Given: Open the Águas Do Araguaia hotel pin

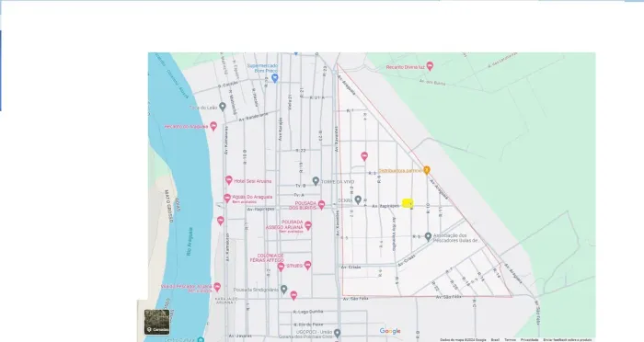Looking at the screenshot, I should click(x=226, y=199).
